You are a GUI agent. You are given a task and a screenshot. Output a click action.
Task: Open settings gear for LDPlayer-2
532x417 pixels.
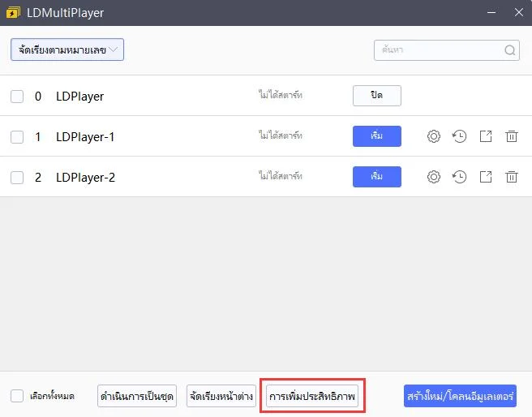[x=434, y=177]
